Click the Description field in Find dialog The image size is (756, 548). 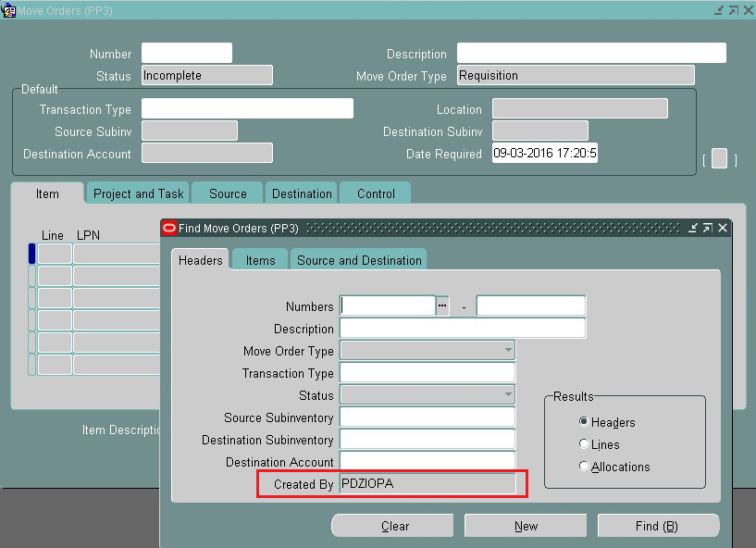[463, 329]
